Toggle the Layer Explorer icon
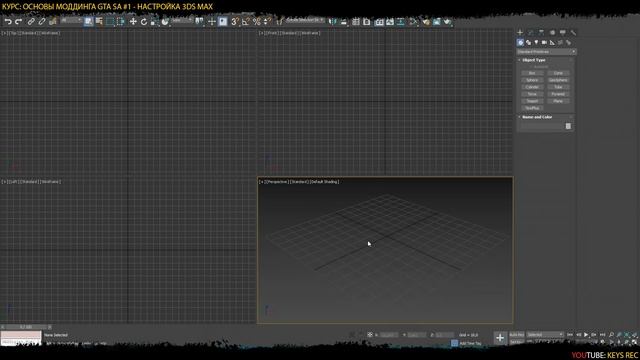 pyautogui.click(x=367, y=21)
